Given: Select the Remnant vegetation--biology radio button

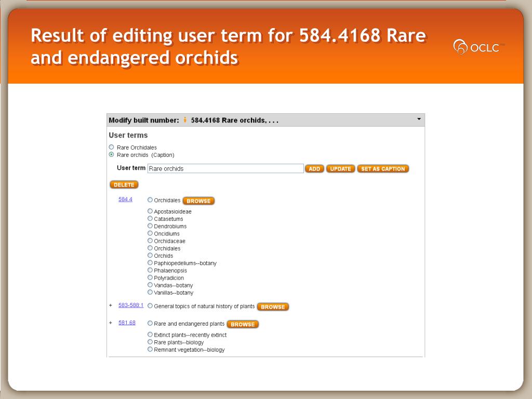Looking at the screenshot, I should point(150,349).
